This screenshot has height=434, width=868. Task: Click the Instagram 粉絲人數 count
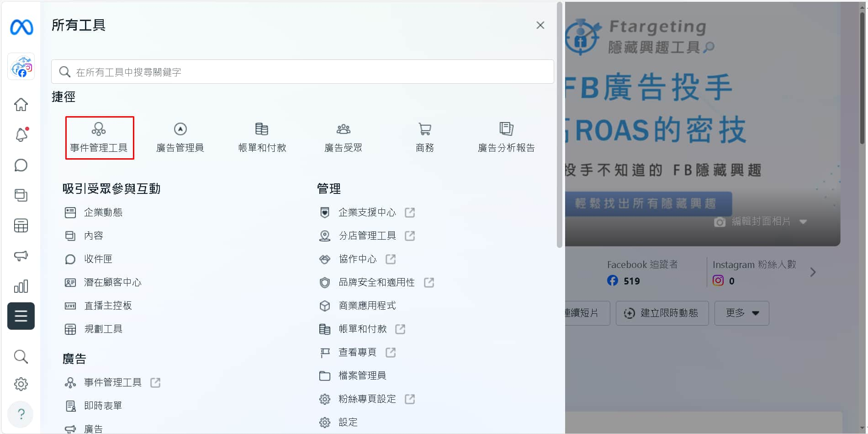click(732, 281)
